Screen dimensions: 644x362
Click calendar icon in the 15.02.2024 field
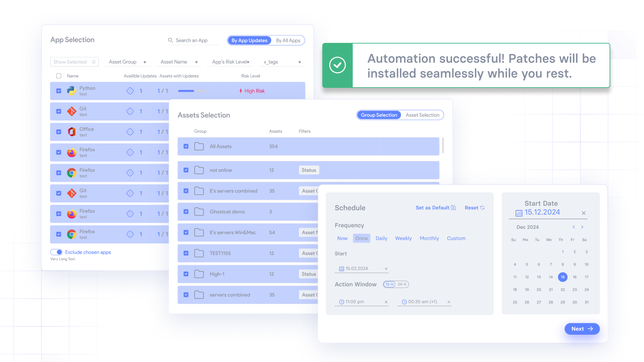[342, 269]
